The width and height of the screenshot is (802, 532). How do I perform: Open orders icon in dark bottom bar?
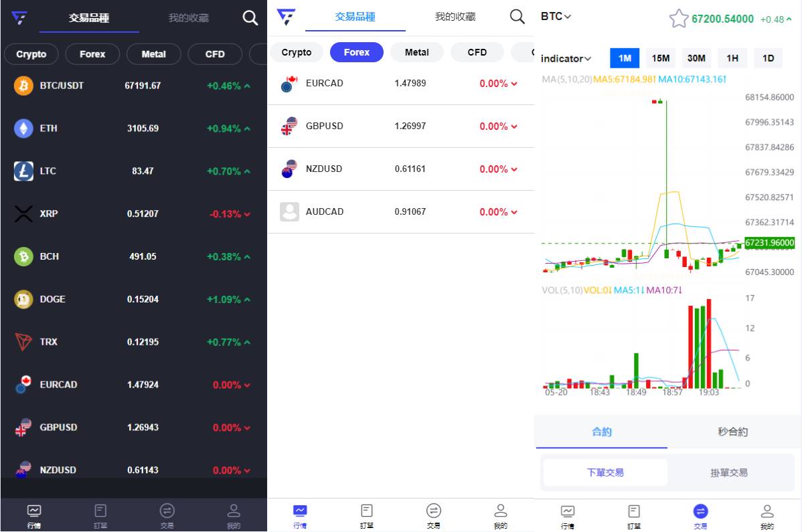(x=100, y=512)
